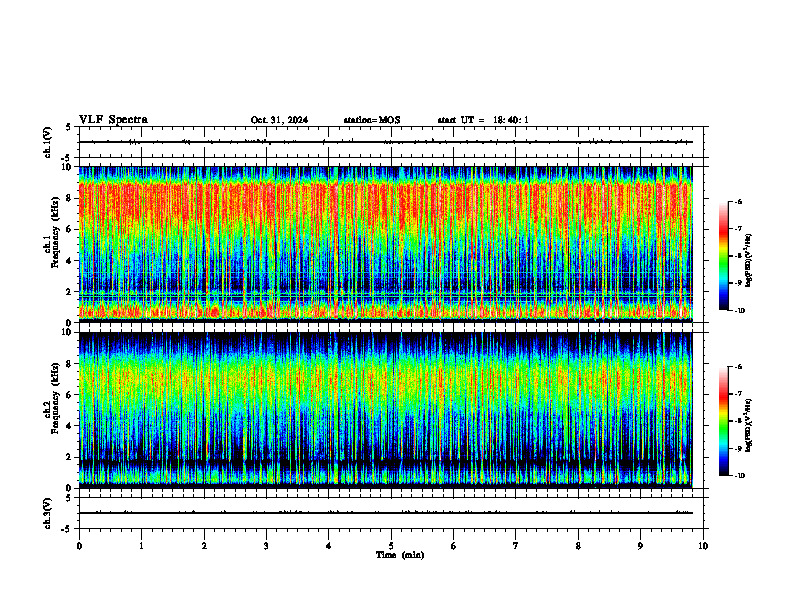Click time axis tick label '8'
The height and width of the screenshot is (612, 792).
578,546
